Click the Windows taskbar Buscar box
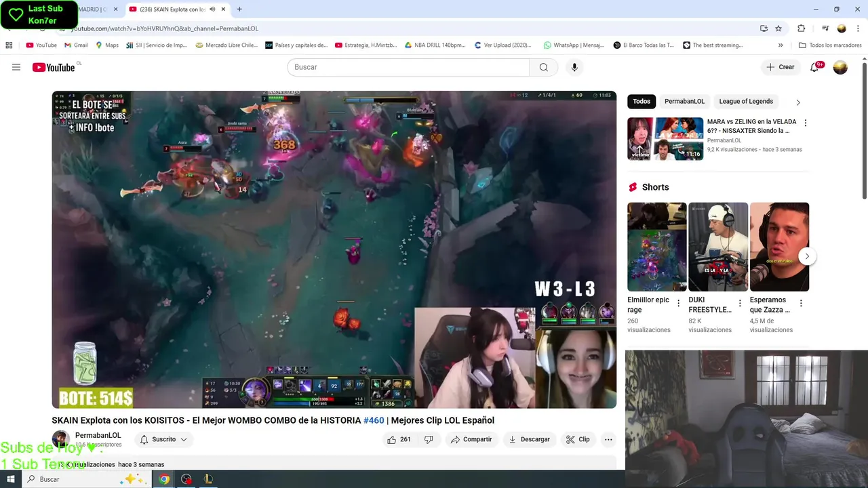The image size is (868, 488). click(x=85, y=479)
